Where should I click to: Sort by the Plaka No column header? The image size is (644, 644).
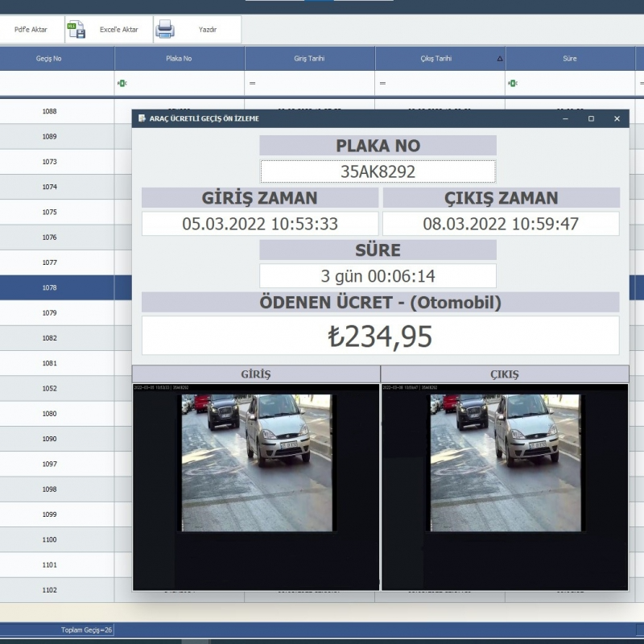179,59
